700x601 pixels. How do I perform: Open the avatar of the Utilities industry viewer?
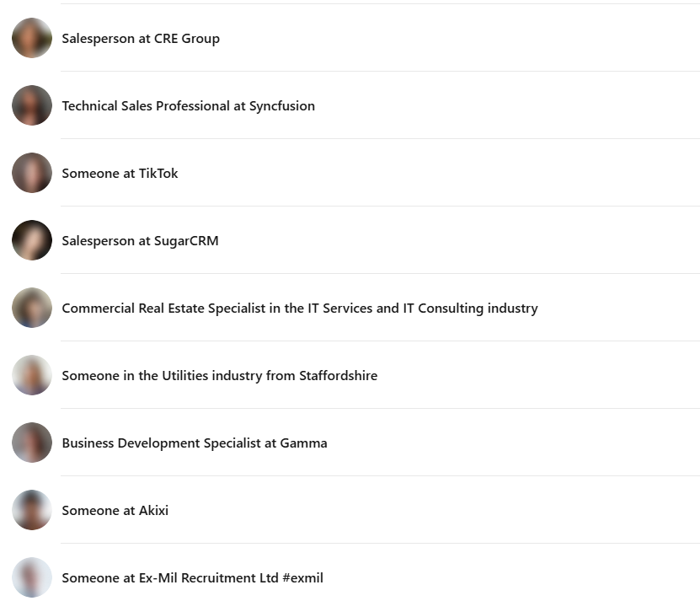point(32,375)
